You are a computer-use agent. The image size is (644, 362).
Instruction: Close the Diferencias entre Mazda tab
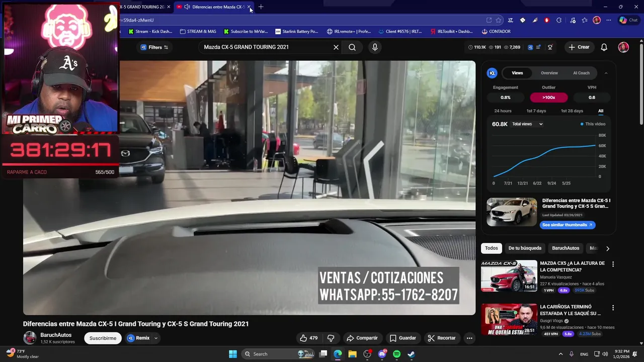pos(249,7)
